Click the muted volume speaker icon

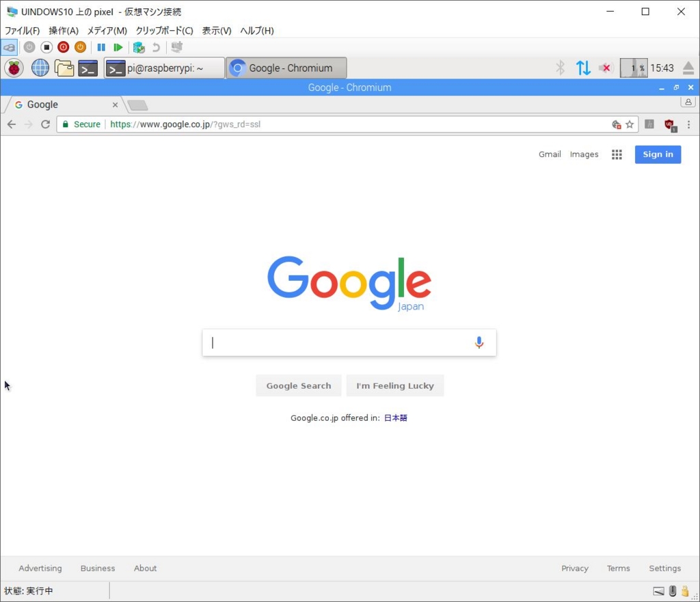pos(605,68)
